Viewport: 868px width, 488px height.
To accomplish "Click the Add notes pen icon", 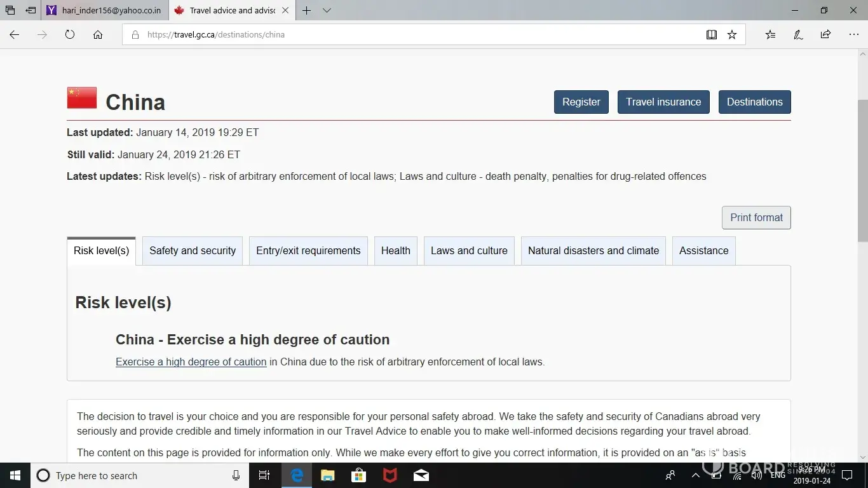I will point(798,35).
